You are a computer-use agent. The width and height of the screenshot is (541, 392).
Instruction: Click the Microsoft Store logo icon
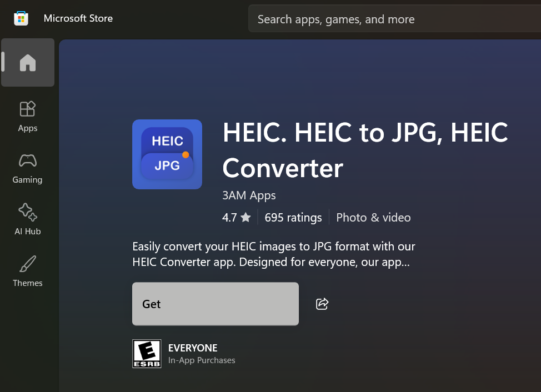tap(21, 18)
